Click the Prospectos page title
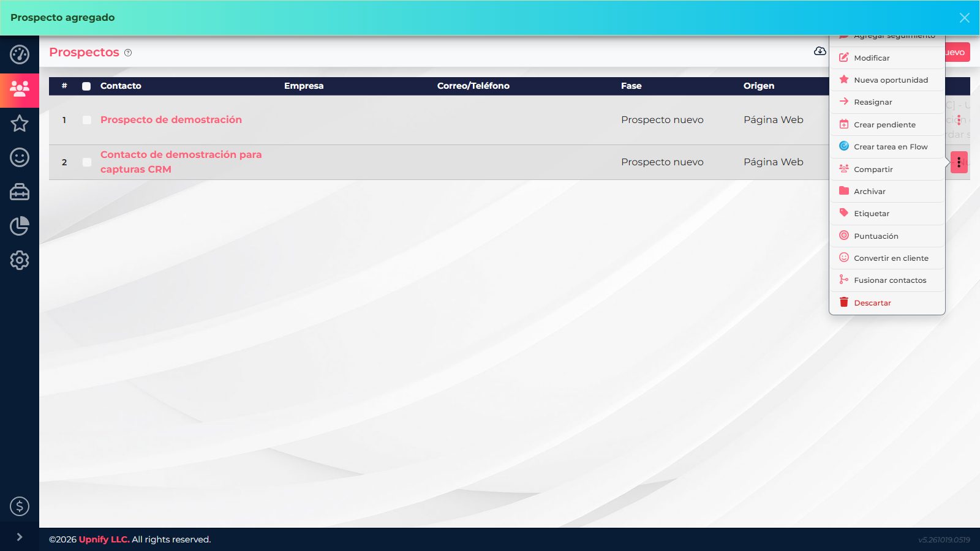The height and width of the screenshot is (551, 980). pos(84,52)
